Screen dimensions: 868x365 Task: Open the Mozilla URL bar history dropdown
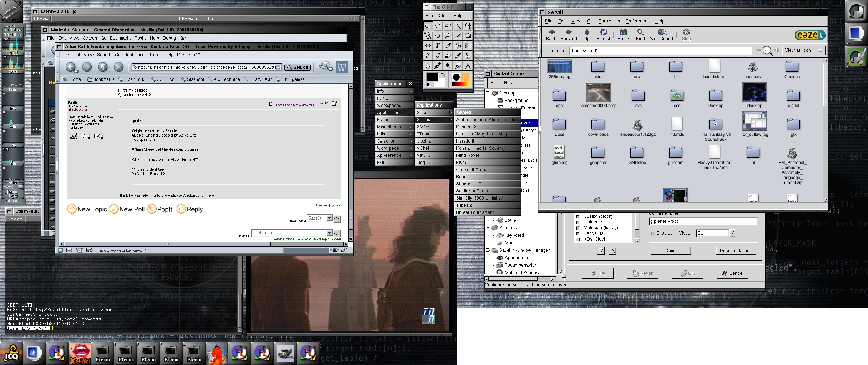[x=278, y=67]
